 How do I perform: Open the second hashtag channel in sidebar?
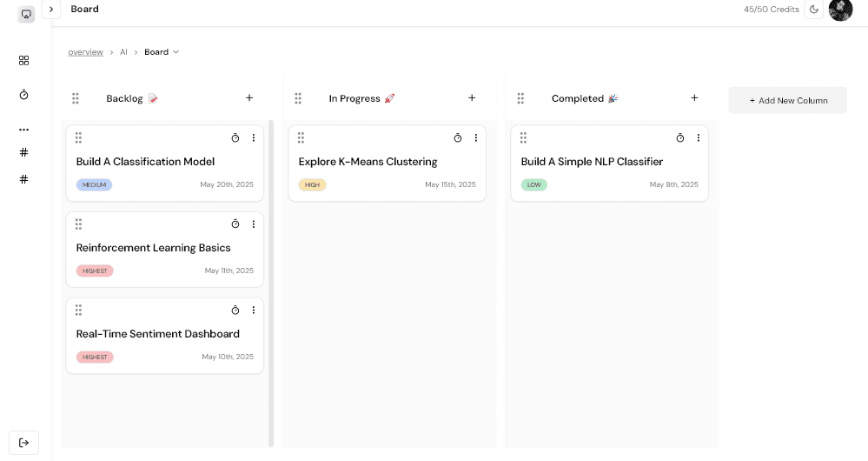click(23, 179)
